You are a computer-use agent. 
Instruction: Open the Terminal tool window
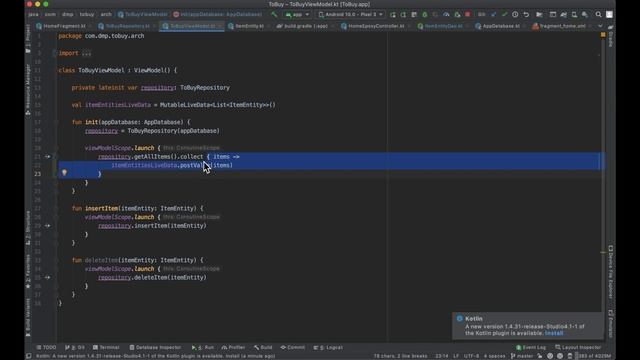click(x=106, y=347)
